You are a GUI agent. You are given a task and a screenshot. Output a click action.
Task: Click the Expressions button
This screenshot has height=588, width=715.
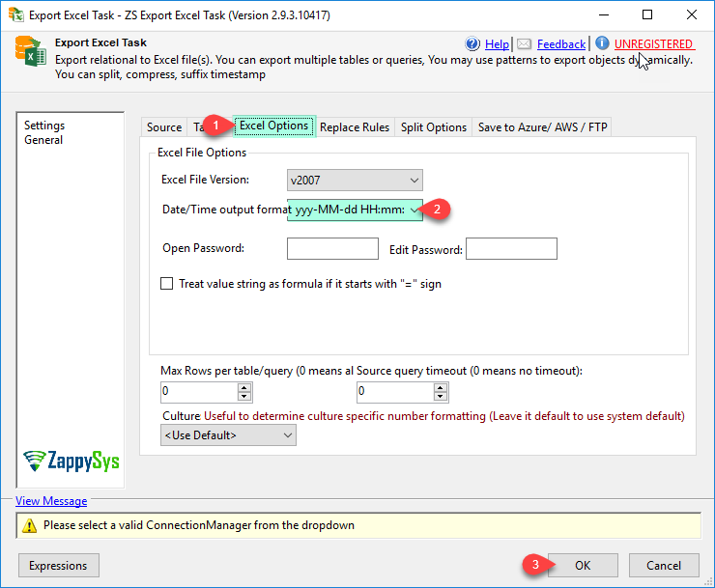(58, 566)
